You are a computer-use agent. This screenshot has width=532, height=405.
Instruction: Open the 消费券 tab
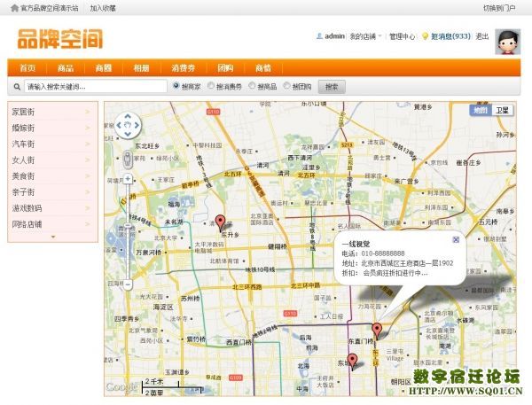(184, 68)
